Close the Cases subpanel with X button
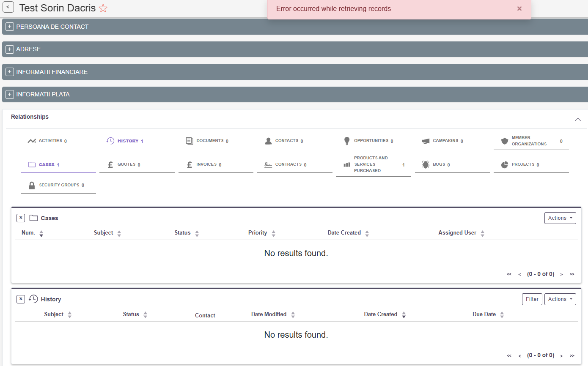 pyautogui.click(x=21, y=218)
